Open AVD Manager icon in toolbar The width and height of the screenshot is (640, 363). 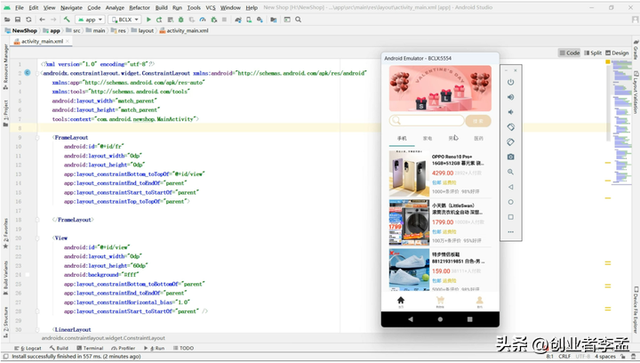click(249, 20)
